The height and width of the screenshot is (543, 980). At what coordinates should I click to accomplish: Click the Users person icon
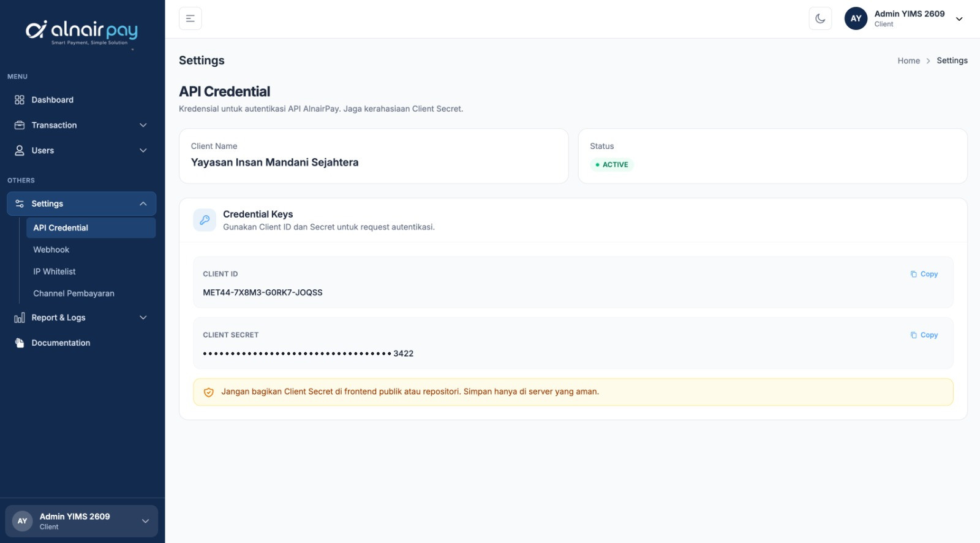point(20,150)
